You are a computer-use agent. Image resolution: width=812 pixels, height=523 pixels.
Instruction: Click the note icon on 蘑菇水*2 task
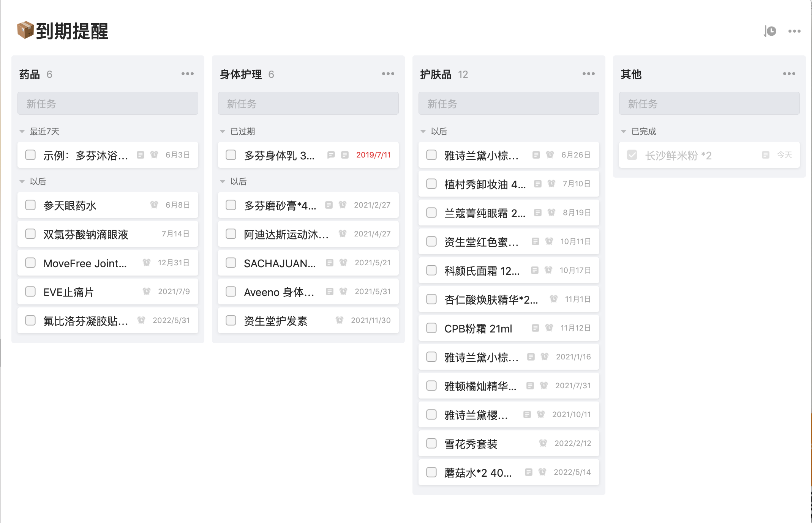click(529, 472)
